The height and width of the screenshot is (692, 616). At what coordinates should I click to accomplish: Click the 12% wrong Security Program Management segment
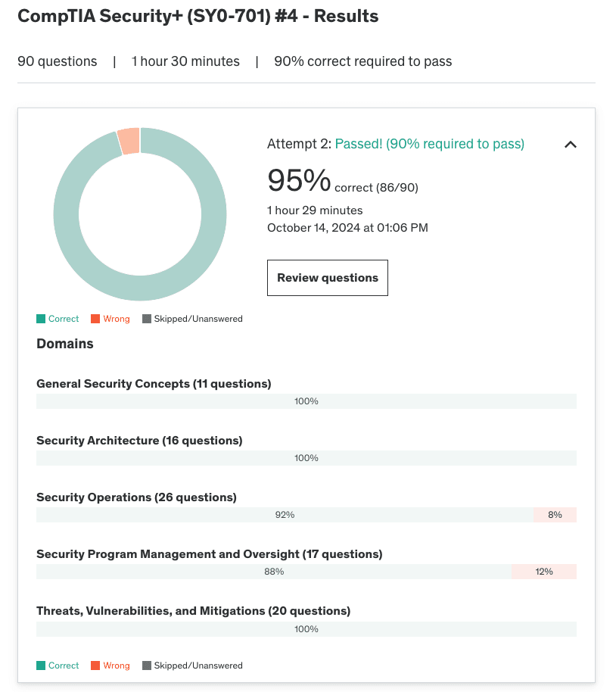point(543,572)
